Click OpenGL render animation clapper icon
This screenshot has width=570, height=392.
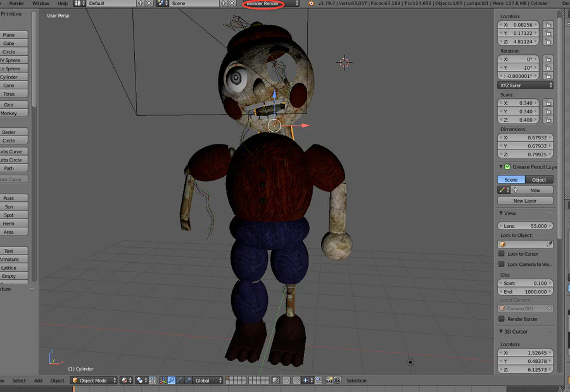click(x=338, y=381)
